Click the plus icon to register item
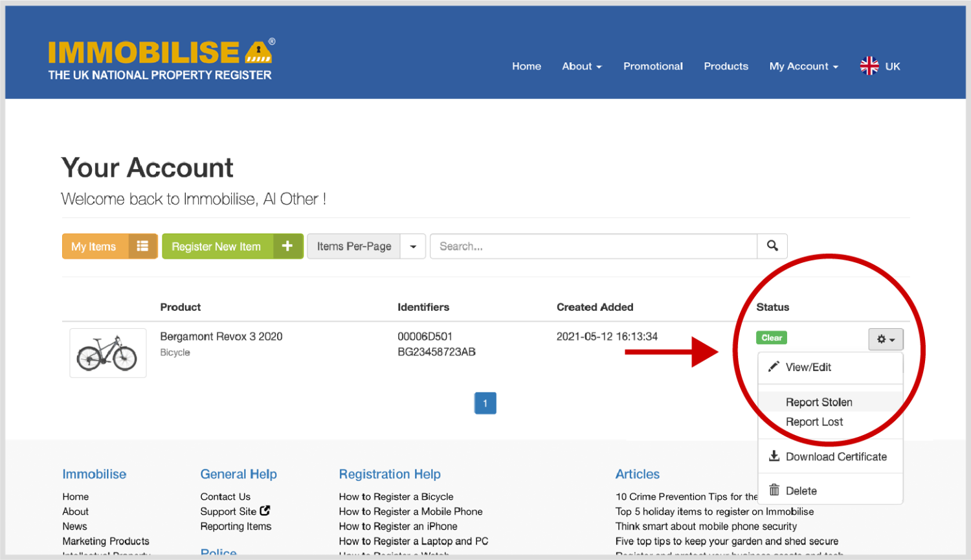 tap(287, 246)
